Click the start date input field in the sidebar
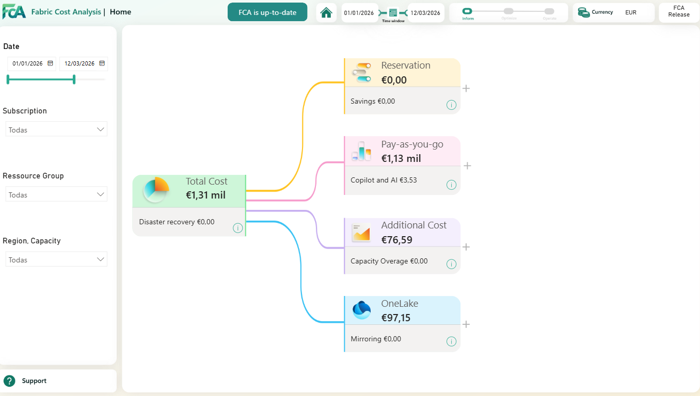Image resolution: width=700 pixels, height=396 pixels. [x=31, y=63]
